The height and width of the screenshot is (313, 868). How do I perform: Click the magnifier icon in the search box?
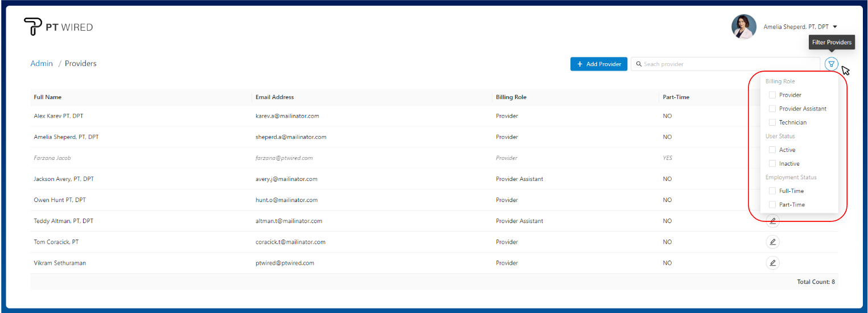pyautogui.click(x=639, y=64)
